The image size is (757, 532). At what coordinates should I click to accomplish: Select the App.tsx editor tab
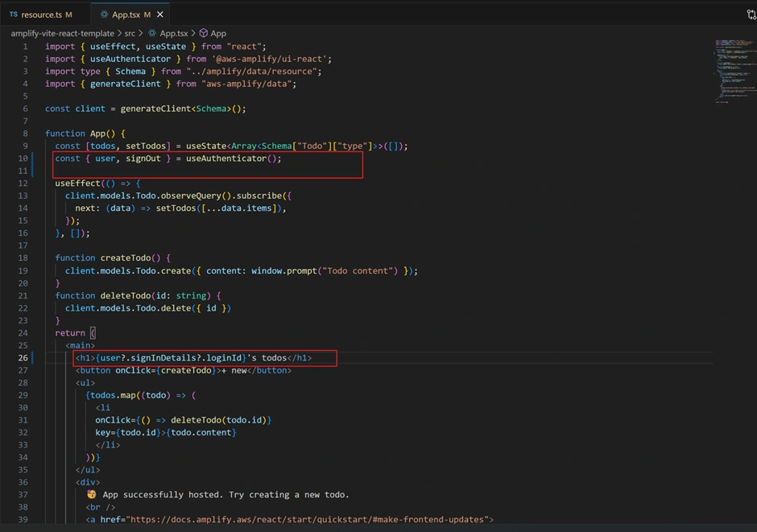point(126,14)
